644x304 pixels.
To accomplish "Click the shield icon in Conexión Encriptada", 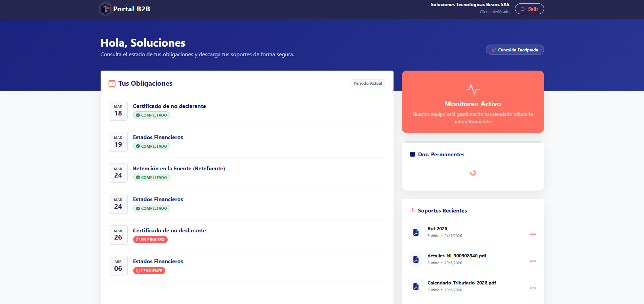I will point(493,50).
